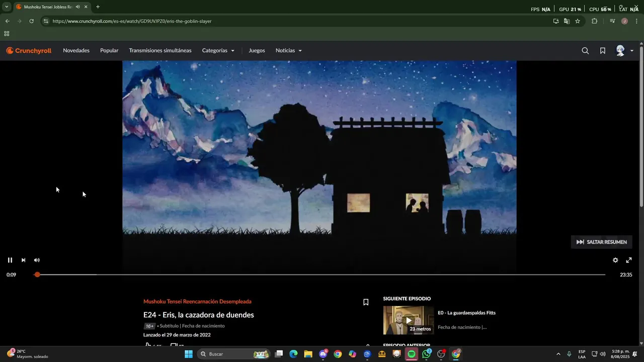
Task: Click the episode title Eris, la cazadora de duendes
Action: 199,315
